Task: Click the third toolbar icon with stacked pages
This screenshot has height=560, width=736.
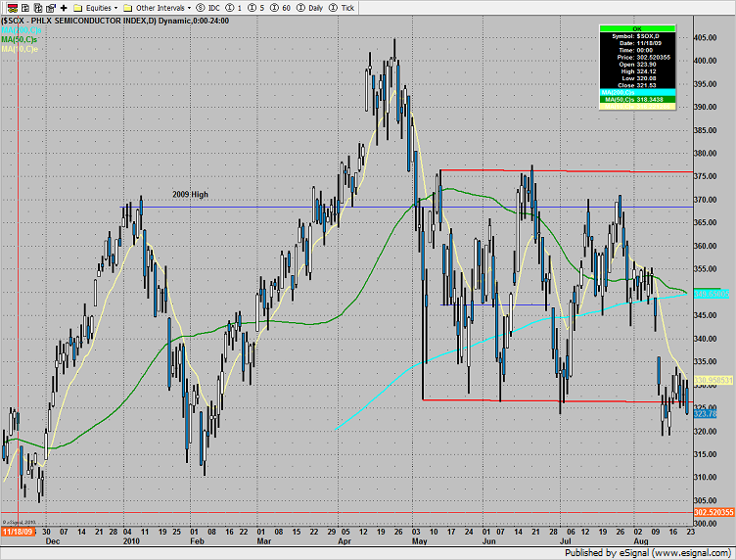Action: (x=38, y=8)
